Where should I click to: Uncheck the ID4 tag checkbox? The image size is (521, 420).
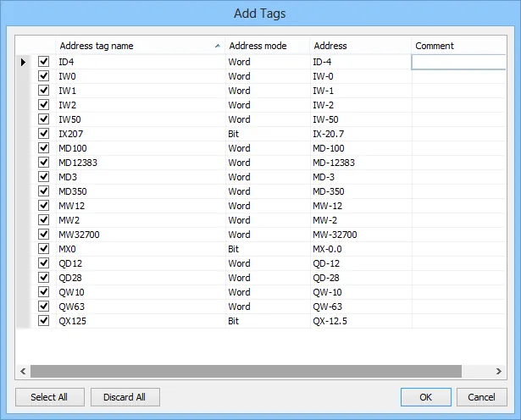pos(43,62)
